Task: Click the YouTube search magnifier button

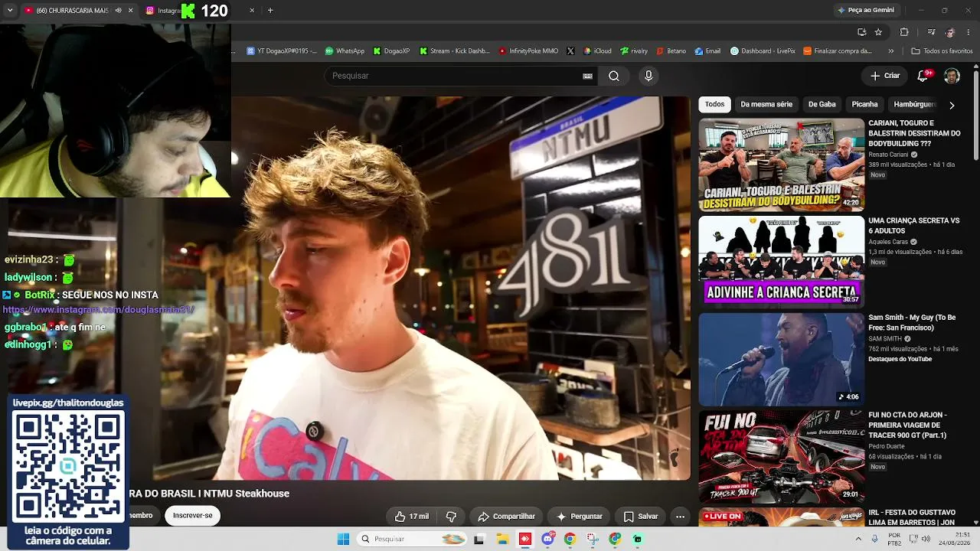Action: (613, 76)
